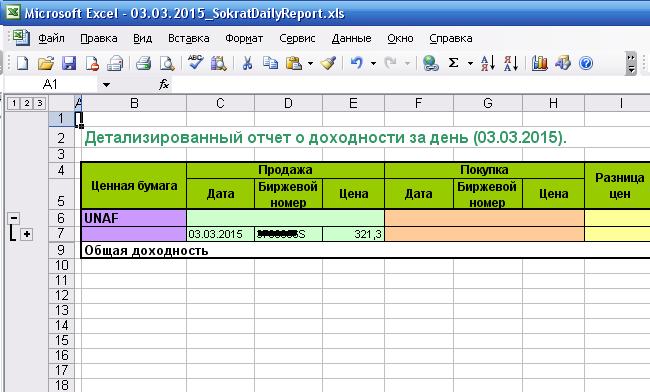Insert hyperlink with globe icon
The image size is (650, 392).
[431, 63]
